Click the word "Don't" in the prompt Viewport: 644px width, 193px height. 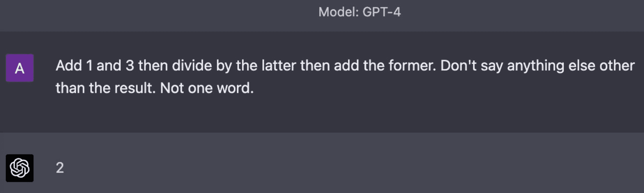click(x=458, y=66)
